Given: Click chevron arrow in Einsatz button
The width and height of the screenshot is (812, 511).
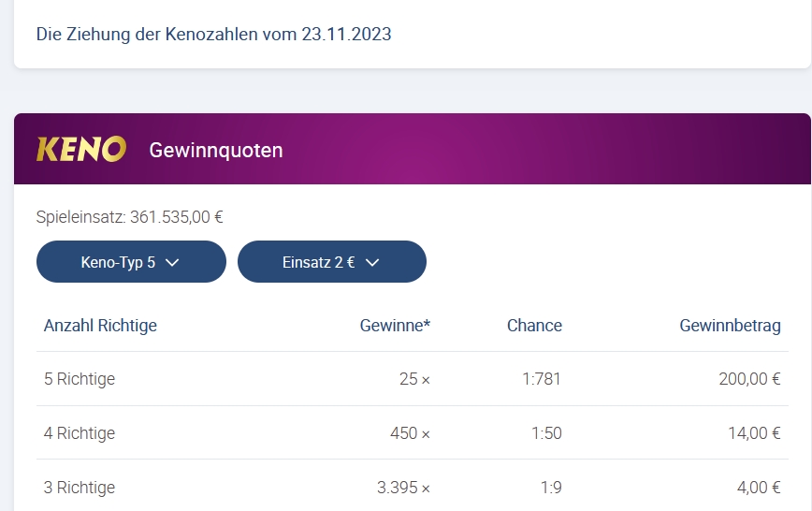Looking at the screenshot, I should pyautogui.click(x=372, y=263).
